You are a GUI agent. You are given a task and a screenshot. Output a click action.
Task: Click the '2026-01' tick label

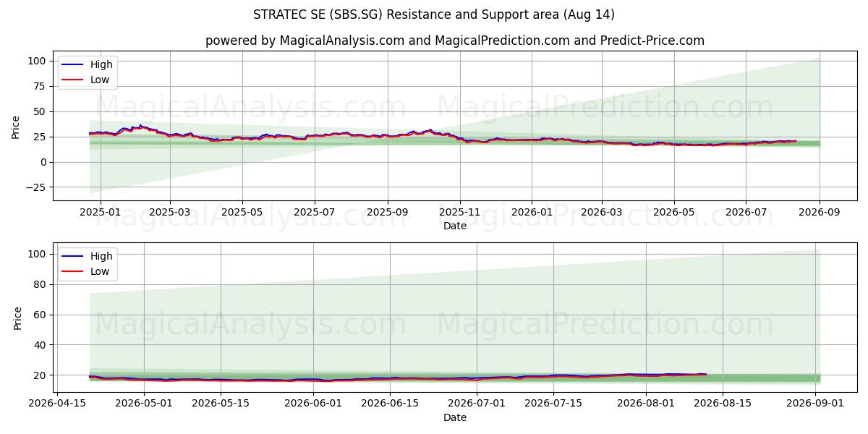pyautogui.click(x=532, y=212)
